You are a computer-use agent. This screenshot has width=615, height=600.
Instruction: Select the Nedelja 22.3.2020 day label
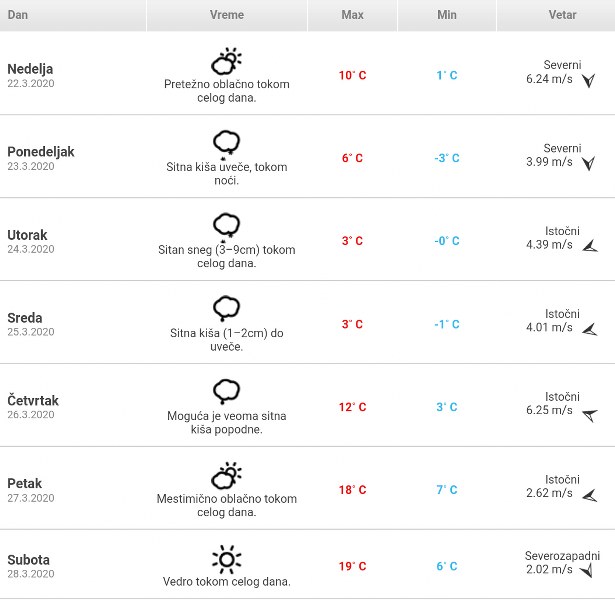click(31, 75)
